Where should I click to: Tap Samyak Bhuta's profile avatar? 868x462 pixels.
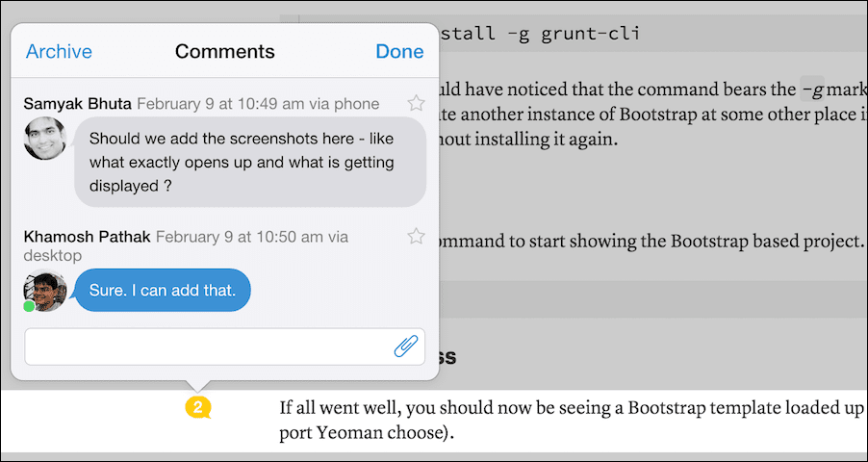pos(45,138)
